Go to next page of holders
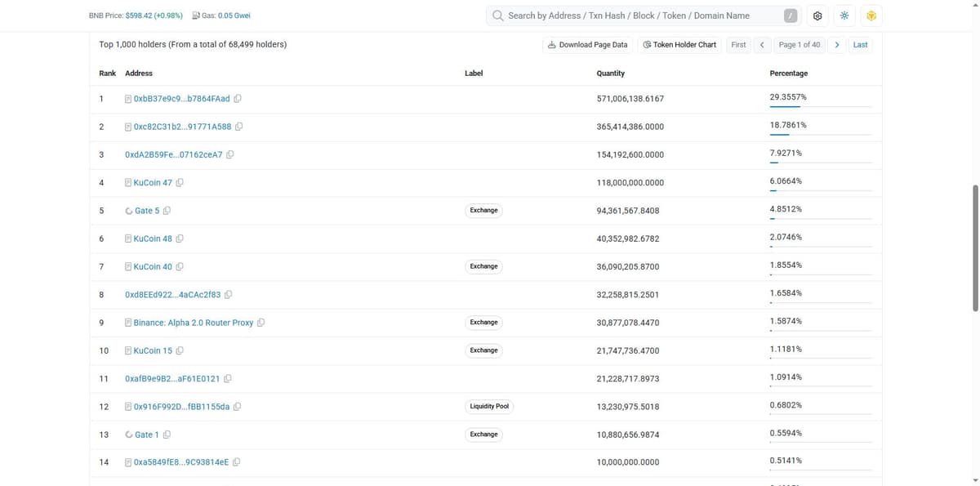The image size is (980, 486). (x=837, y=45)
